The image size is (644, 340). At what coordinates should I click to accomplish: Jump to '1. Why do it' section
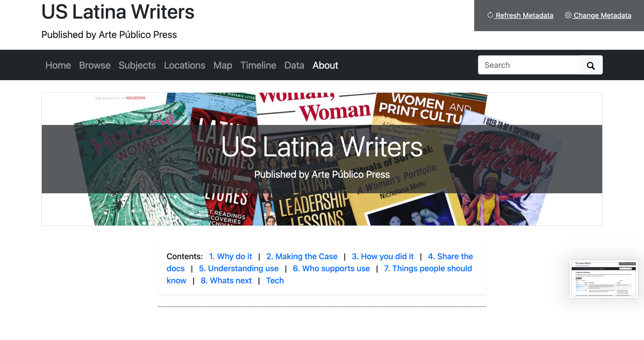230,256
